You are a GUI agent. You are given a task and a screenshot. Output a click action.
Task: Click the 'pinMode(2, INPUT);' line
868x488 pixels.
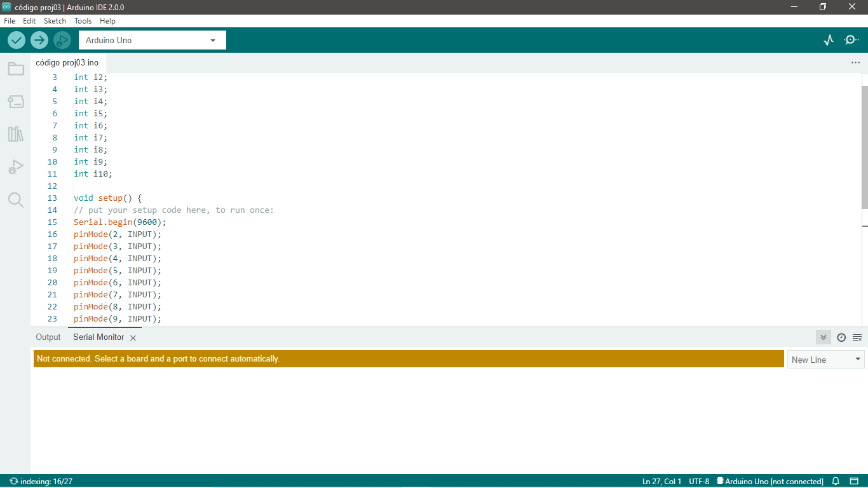click(118, 234)
